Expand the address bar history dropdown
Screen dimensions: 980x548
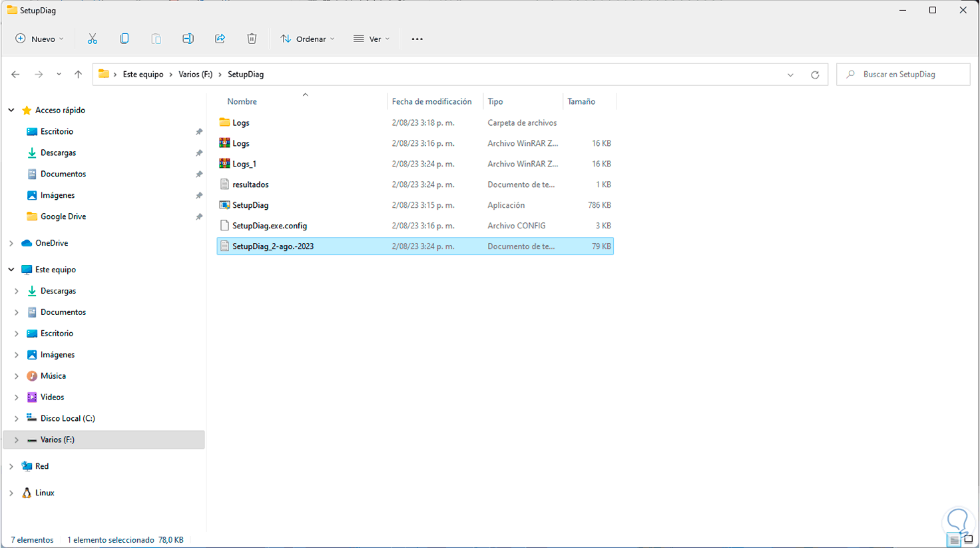coord(790,75)
